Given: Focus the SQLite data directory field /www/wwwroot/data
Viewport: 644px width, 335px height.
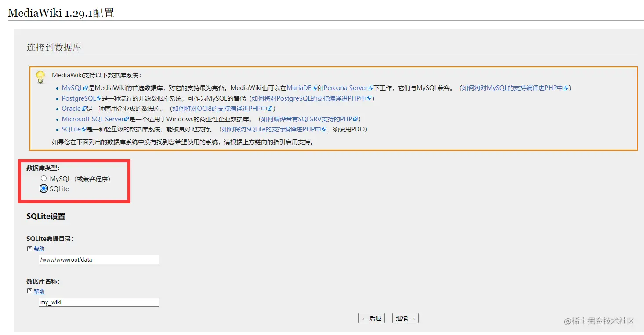Looking at the screenshot, I should click(x=99, y=259).
